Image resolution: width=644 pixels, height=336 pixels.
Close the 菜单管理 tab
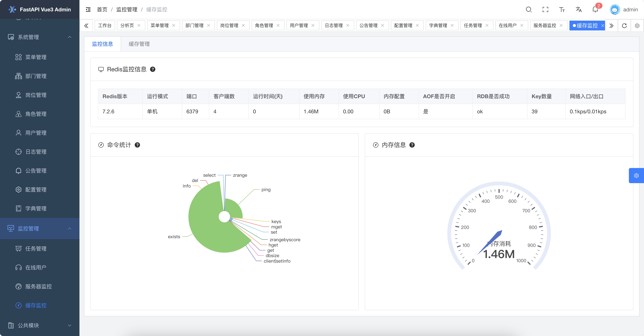point(174,26)
